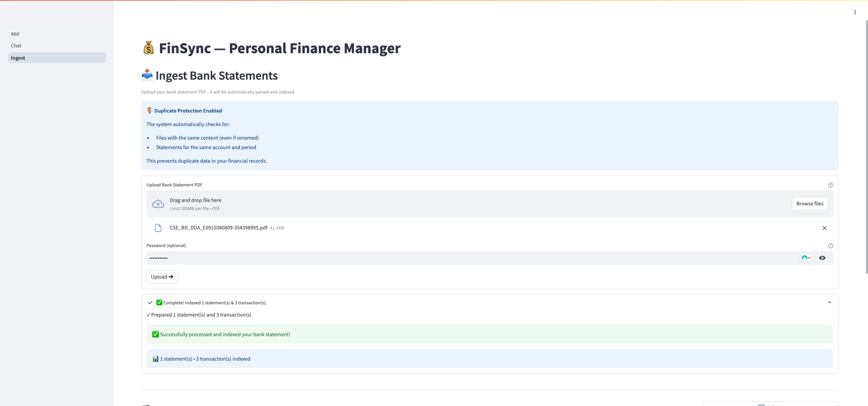This screenshot has width=868, height=406.
Task: Click the money bag emoji in title
Action: [x=149, y=48]
